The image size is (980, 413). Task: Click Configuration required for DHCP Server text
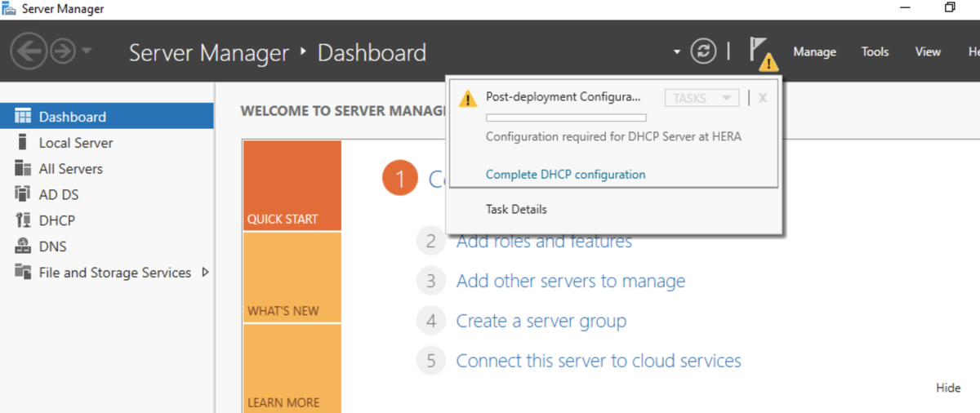tap(613, 136)
